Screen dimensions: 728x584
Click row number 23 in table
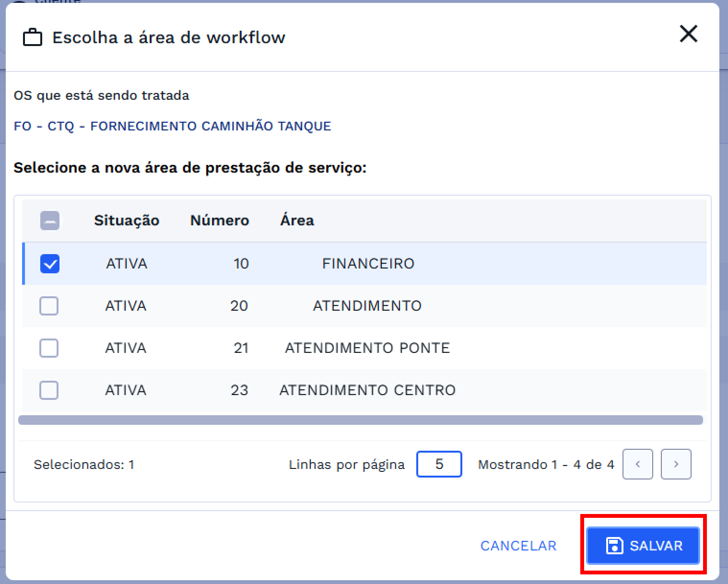(x=239, y=390)
